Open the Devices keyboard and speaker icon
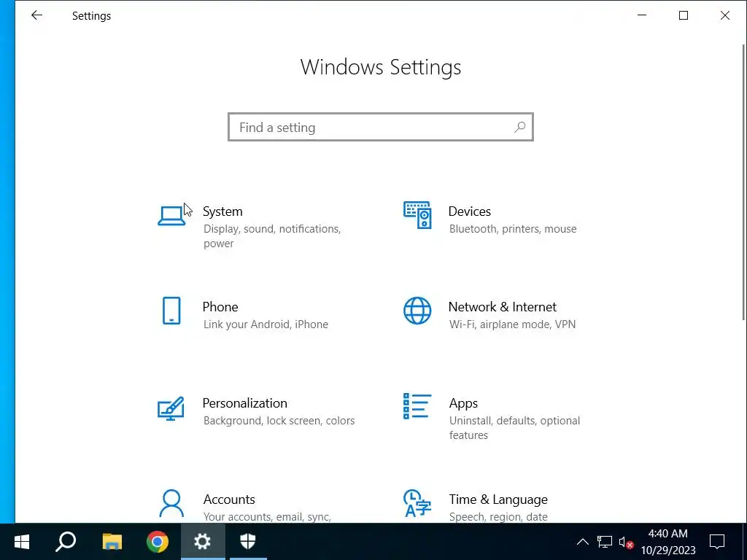 (417, 215)
